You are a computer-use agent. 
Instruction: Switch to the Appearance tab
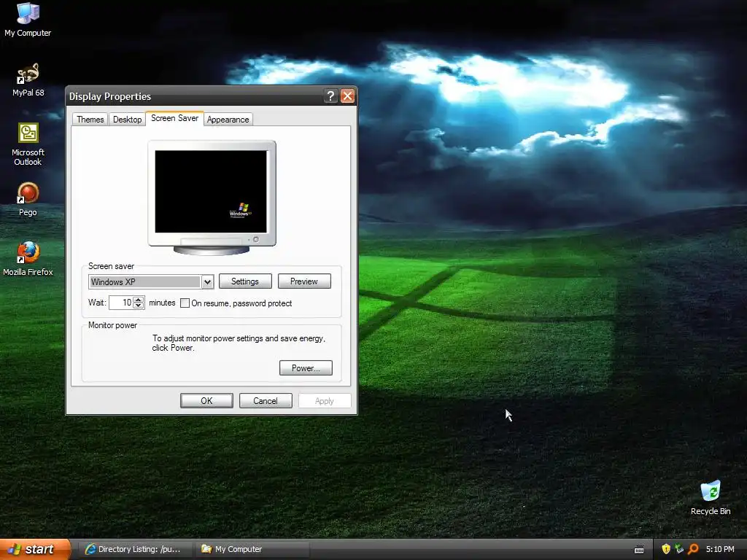click(x=228, y=119)
